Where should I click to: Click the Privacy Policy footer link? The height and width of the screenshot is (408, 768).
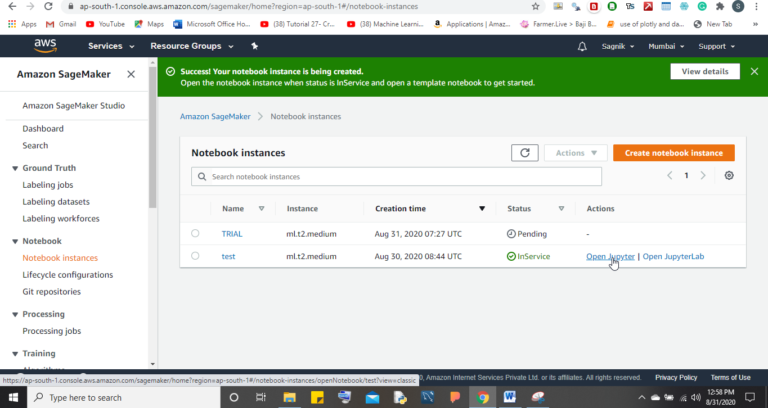(676, 378)
